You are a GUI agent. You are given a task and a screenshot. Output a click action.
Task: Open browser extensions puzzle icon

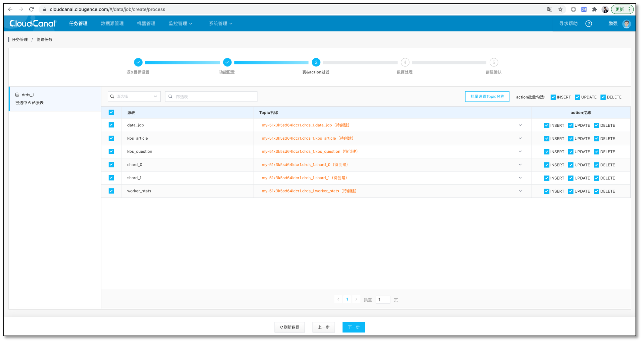594,9
